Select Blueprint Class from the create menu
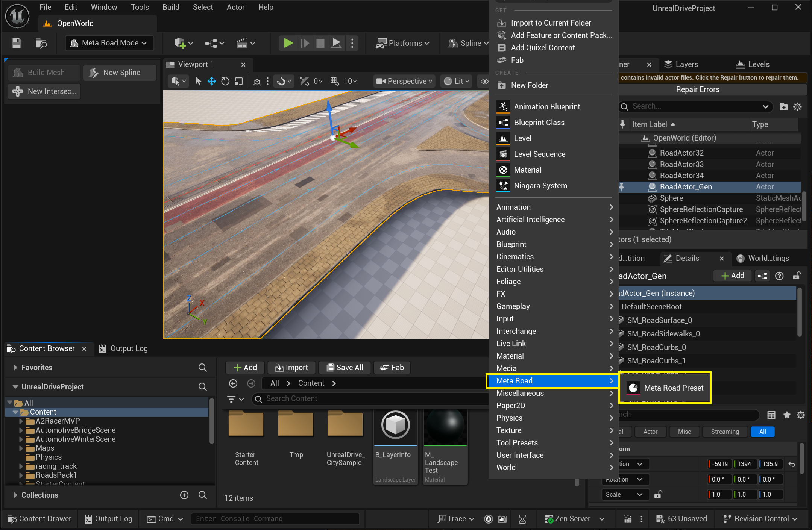The width and height of the screenshot is (812, 530). [554, 123]
